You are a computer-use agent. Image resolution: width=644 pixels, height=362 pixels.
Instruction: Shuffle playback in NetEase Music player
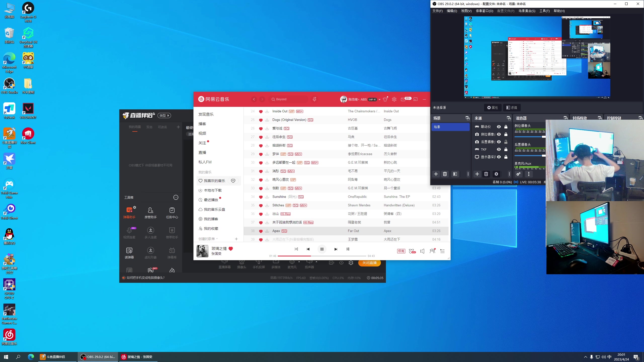pyautogui.click(x=296, y=249)
